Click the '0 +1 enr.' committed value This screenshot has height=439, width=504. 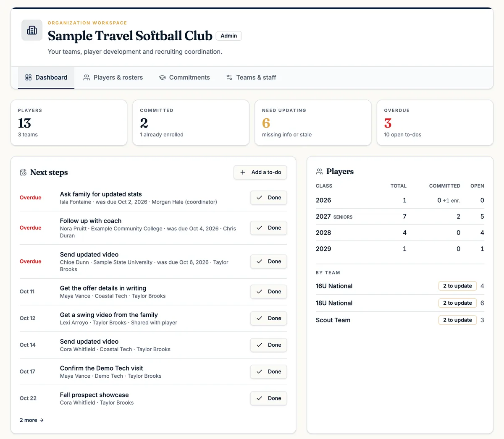[449, 201]
